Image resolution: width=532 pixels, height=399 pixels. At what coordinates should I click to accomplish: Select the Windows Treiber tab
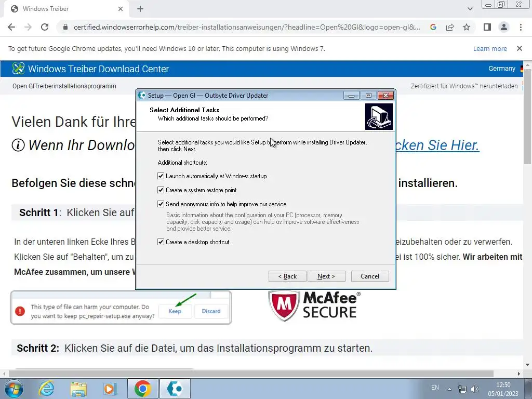point(66,9)
